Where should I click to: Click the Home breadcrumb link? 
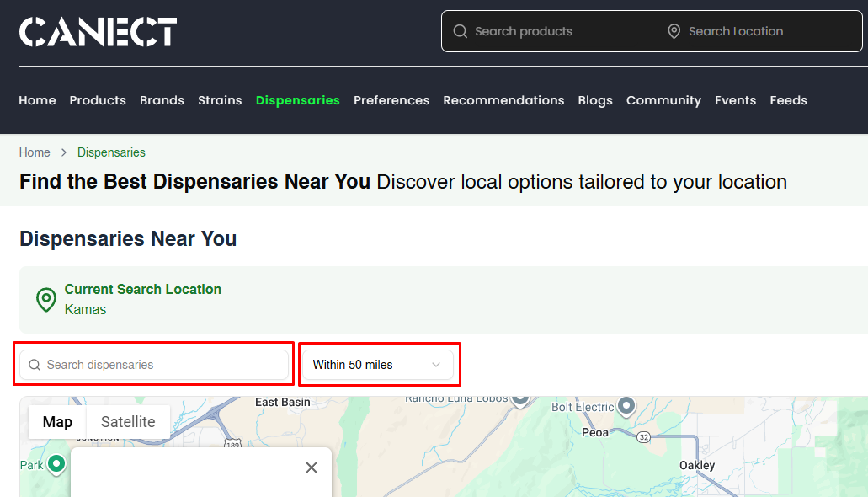point(35,152)
